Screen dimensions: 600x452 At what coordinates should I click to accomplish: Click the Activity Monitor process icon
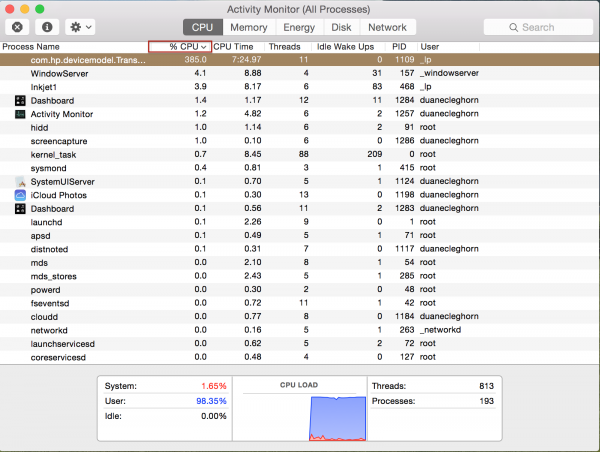pos(20,114)
